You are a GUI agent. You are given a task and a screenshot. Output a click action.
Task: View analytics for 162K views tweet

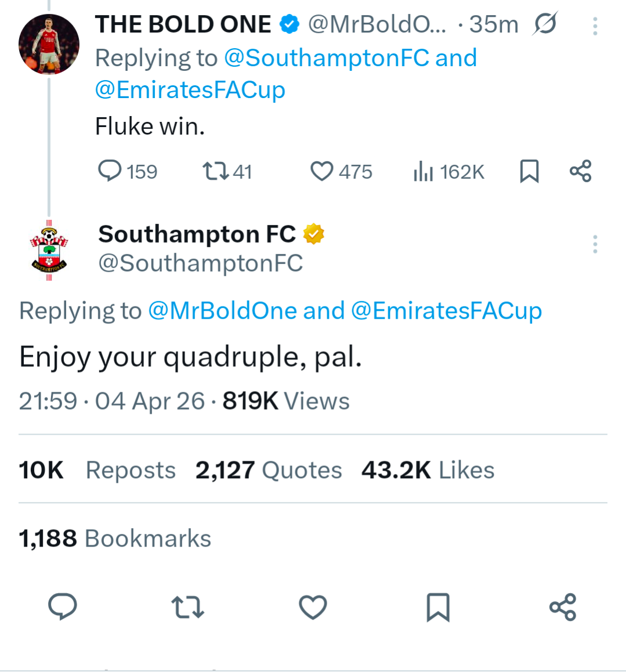(x=424, y=172)
